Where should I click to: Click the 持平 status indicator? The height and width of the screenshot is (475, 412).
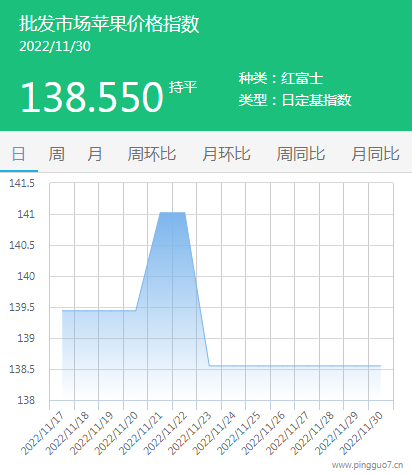click(x=183, y=87)
